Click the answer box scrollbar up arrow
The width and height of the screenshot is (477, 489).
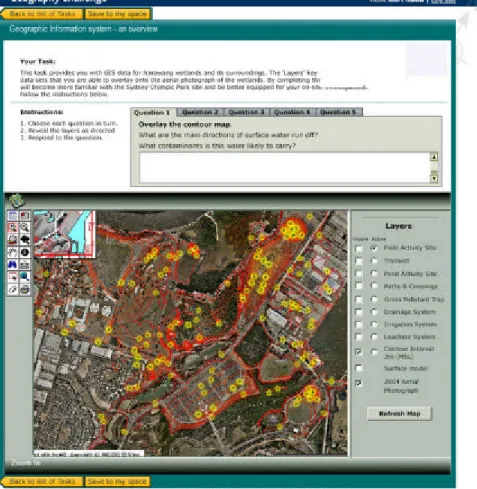click(434, 157)
